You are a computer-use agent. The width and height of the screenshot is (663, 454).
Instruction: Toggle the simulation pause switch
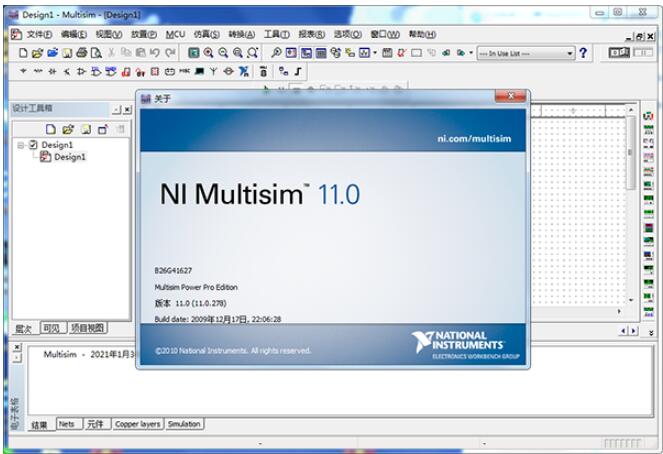tap(642, 53)
